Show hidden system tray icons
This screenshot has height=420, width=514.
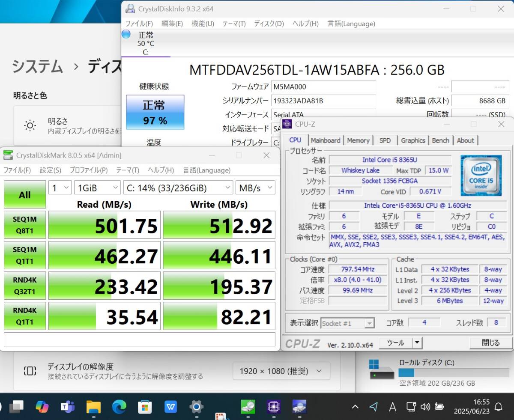pyautogui.click(x=355, y=406)
